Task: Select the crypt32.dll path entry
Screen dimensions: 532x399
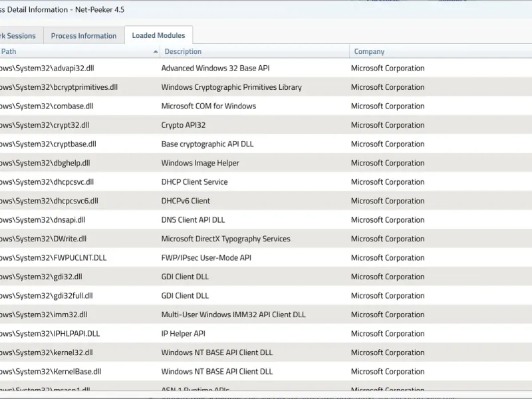Action: [x=45, y=125]
